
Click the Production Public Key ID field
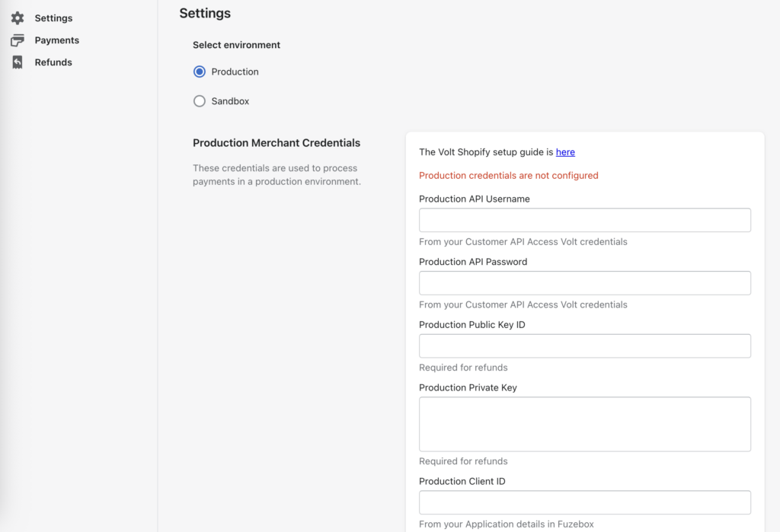point(584,346)
